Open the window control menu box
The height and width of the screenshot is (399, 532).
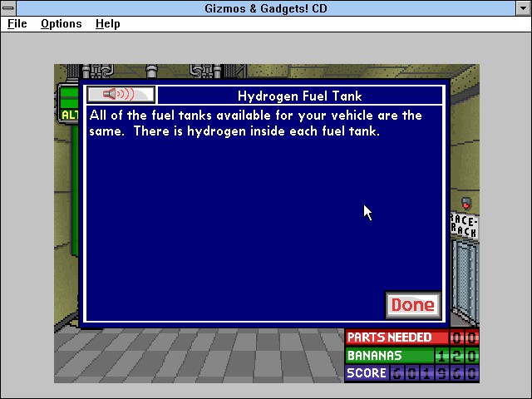coord(8,8)
